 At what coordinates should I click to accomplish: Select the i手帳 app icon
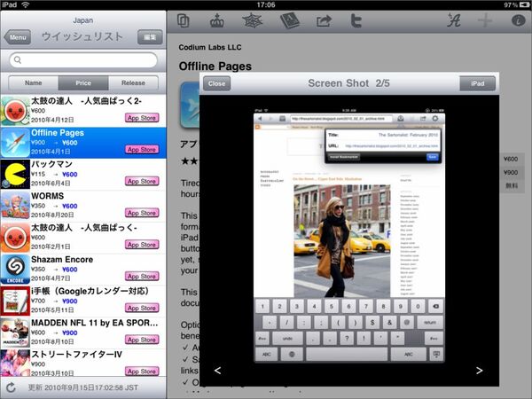coord(15,301)
